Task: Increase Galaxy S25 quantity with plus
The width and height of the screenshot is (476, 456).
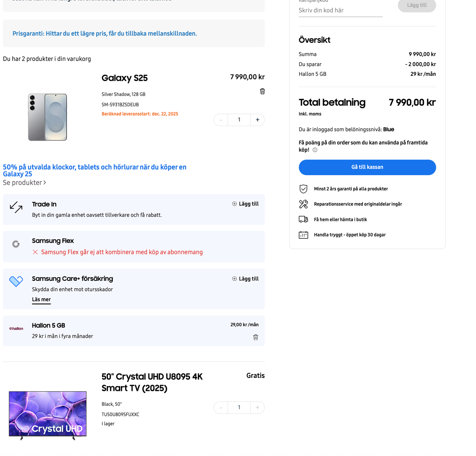Action: pyautogui.click(x=257, y=120)
